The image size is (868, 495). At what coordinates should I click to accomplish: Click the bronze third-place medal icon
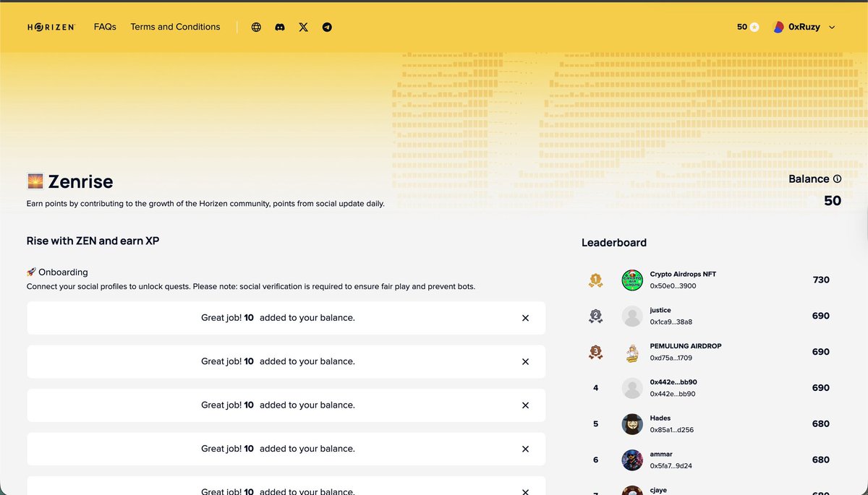tap(595, 352)
